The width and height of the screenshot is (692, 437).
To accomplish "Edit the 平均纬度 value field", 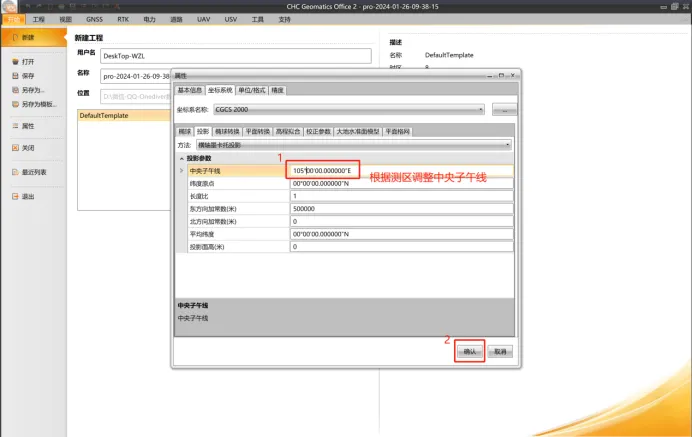I will pos(402,234).
